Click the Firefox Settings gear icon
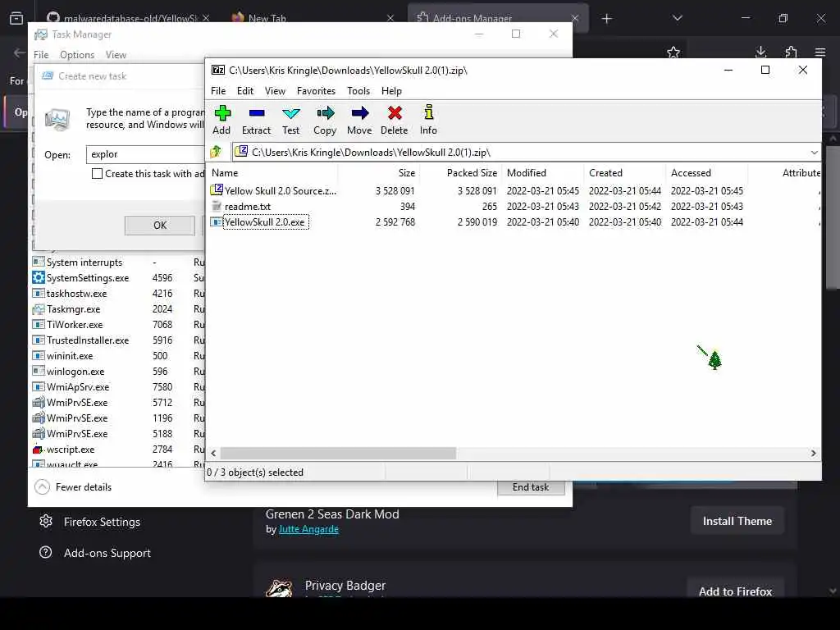Image resolution: width=840 pixels, height=630 pixels. (46, 521)
